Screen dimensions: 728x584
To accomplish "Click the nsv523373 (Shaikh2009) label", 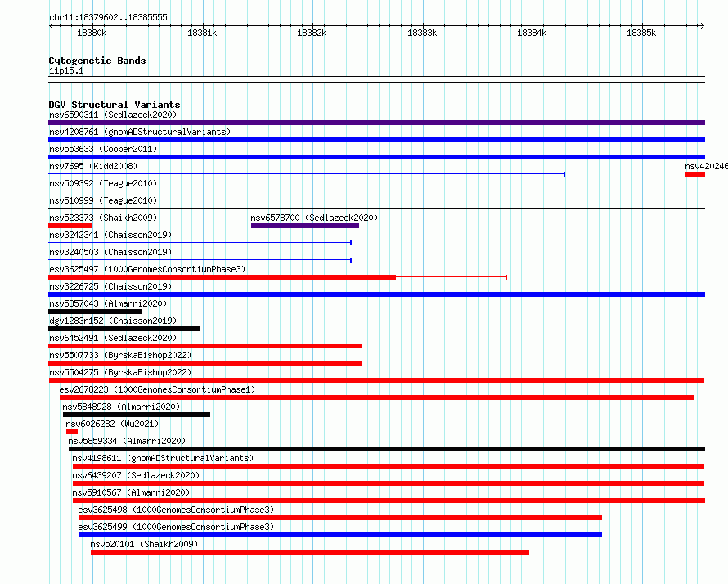I will tap(103, 218).
